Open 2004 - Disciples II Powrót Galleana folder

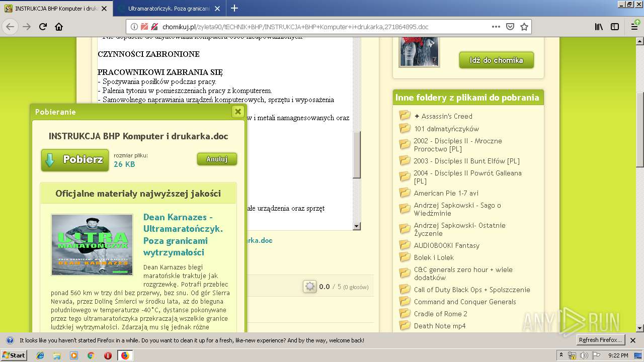click(x=467, y=177)
